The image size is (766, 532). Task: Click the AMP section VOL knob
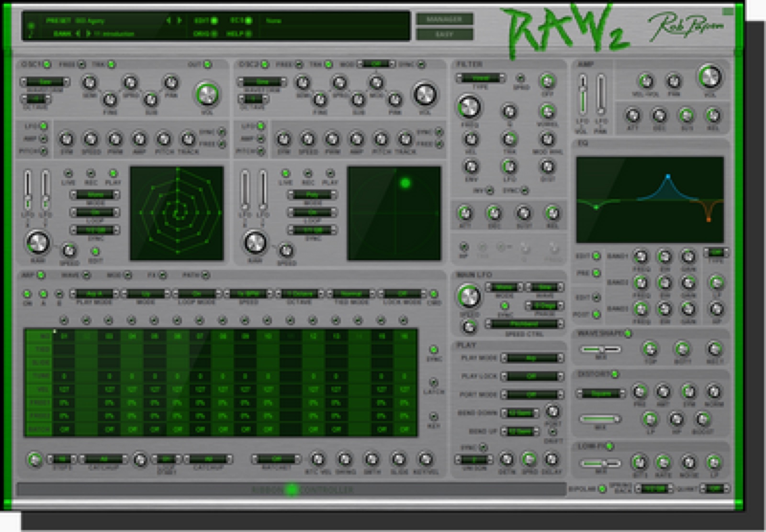pyautogui.click(x=710, y=77)
